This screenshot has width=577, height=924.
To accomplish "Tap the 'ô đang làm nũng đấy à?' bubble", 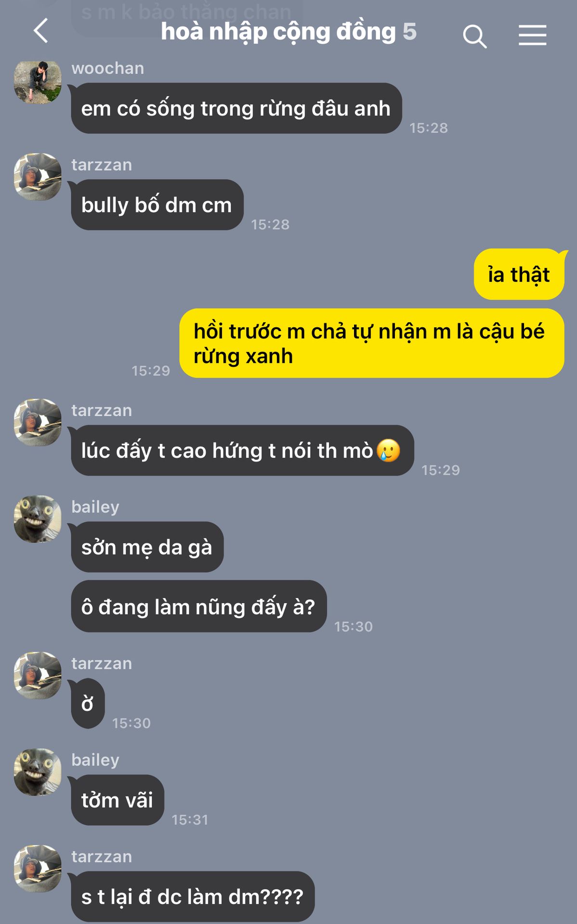I will tap(198, 606).
